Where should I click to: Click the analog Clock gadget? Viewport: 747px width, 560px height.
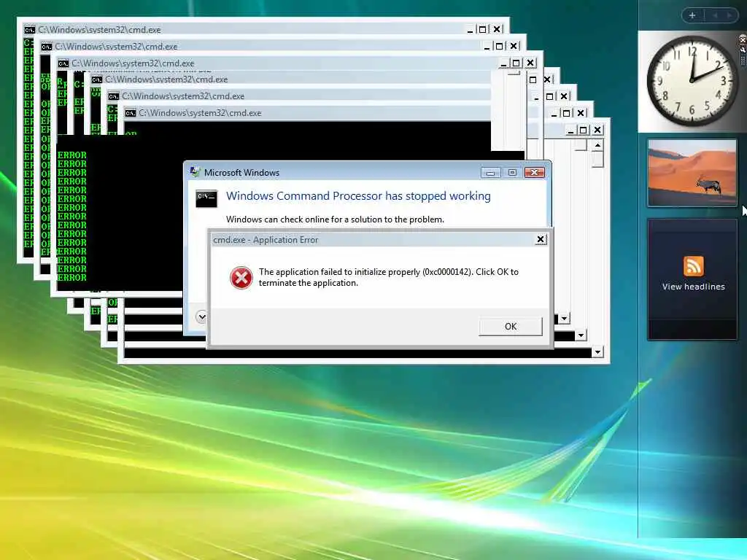[x=692, y=82]
